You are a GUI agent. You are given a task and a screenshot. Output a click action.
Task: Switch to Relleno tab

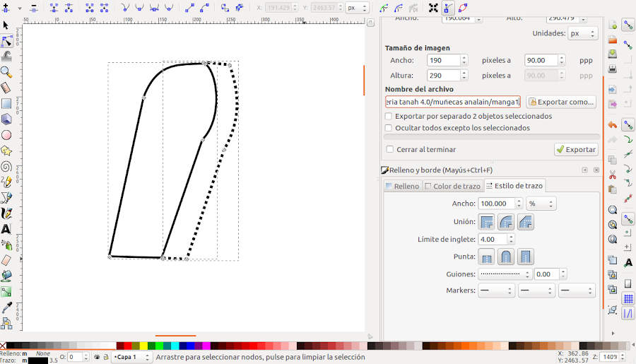pyautogui.click(x=402, y=187)
